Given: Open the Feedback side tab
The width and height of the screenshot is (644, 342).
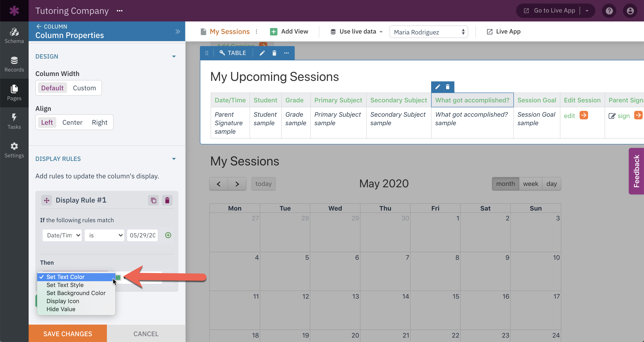Looking at the screenshot, I should [x=636, y=171].
